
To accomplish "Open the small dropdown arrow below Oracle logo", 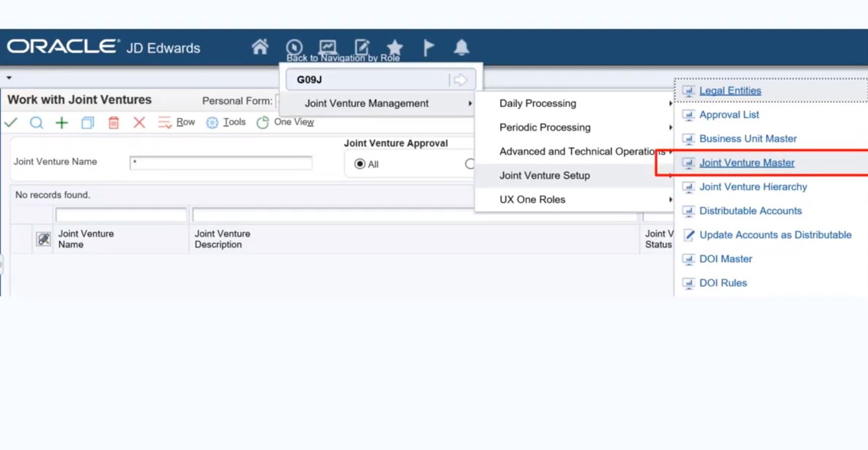I will (x=9, y=78).
